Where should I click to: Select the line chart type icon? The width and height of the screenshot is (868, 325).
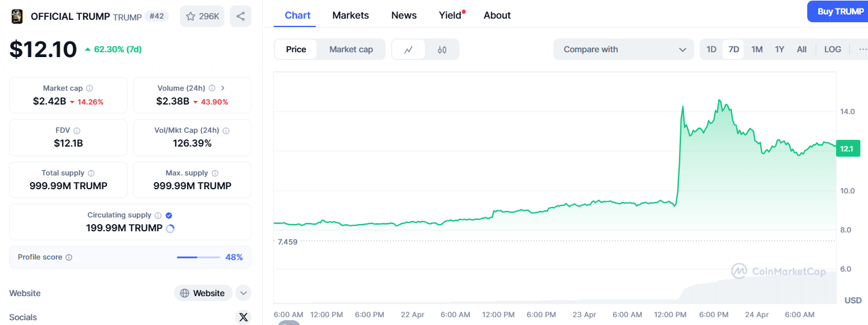(408, 50)
